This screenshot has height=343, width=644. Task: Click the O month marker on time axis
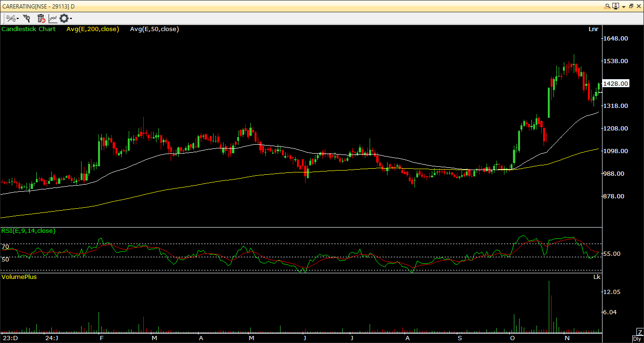(x=512, y=338)
